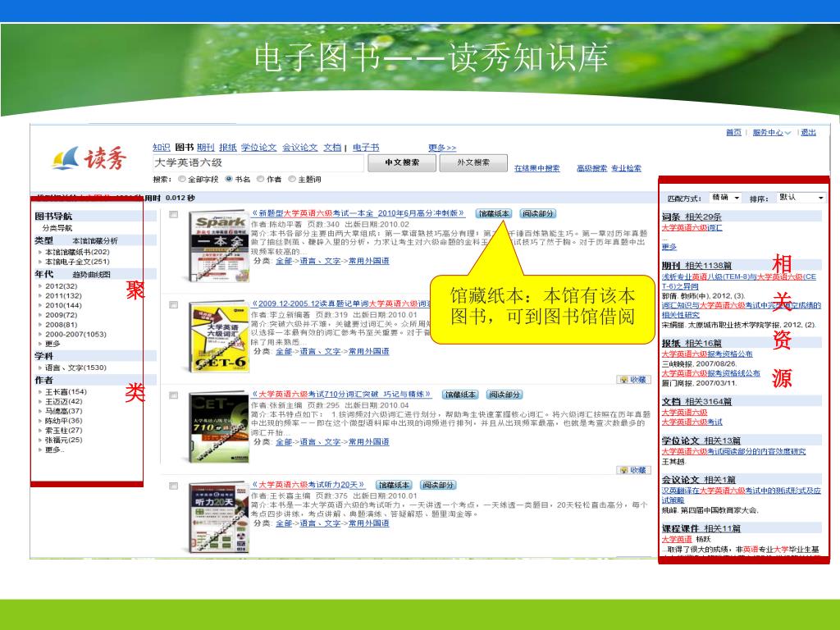Click the 读秀 sailboat logo
The height and width of the screenshot is (630, 840).
[x=89, y=158]
